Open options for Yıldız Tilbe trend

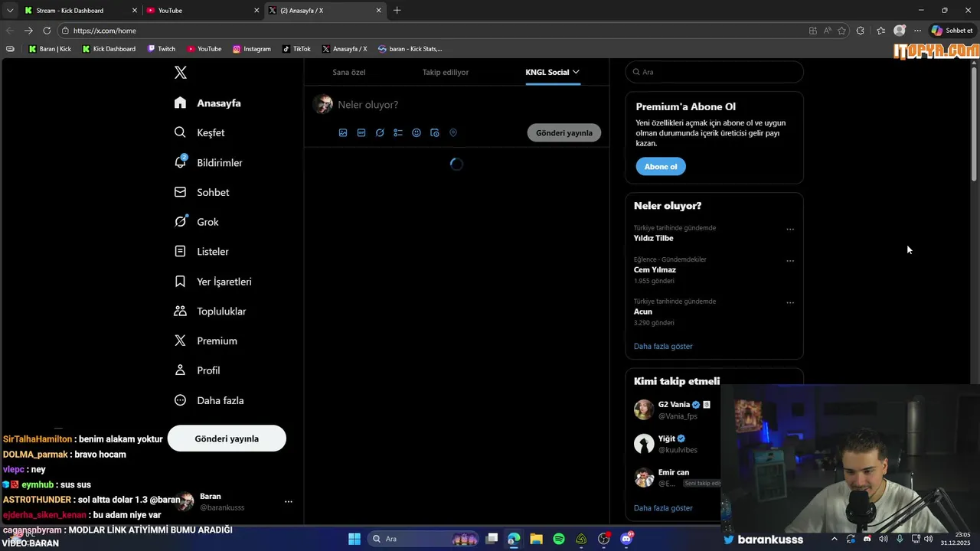pos(790,229)
